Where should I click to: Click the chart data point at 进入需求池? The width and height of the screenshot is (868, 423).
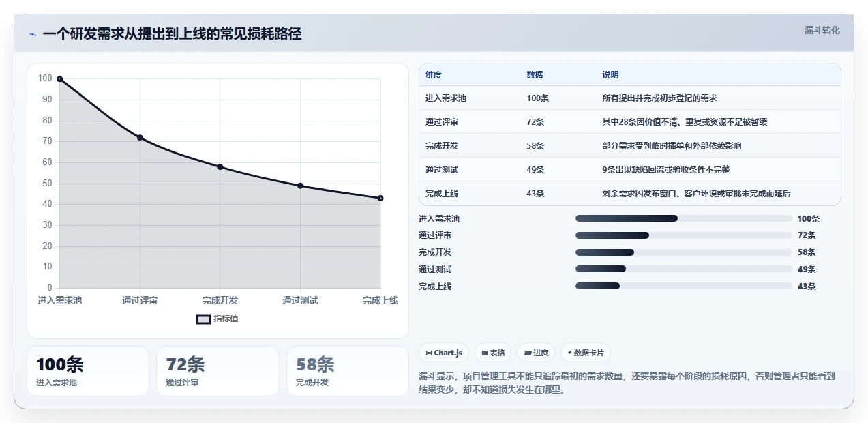tap(60, 79)
